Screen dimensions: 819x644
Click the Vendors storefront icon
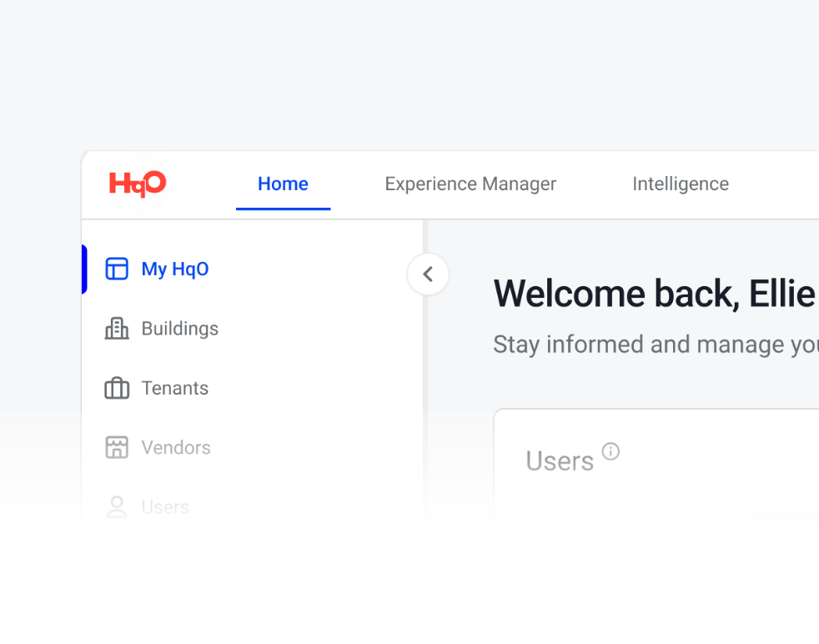[117, 448]
